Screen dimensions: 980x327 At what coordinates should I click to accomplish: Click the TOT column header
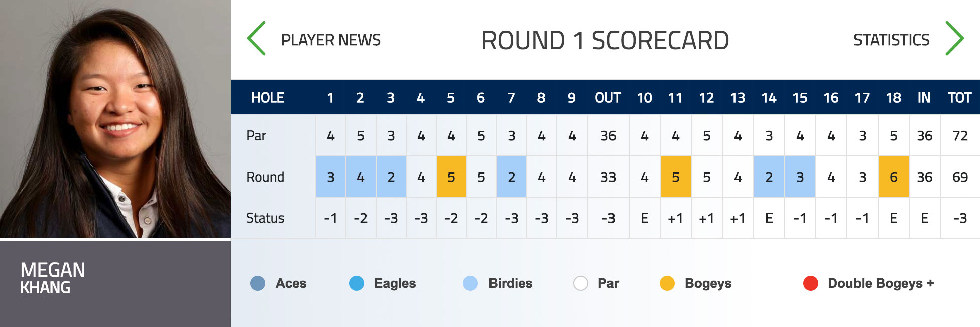click(959, 98)
